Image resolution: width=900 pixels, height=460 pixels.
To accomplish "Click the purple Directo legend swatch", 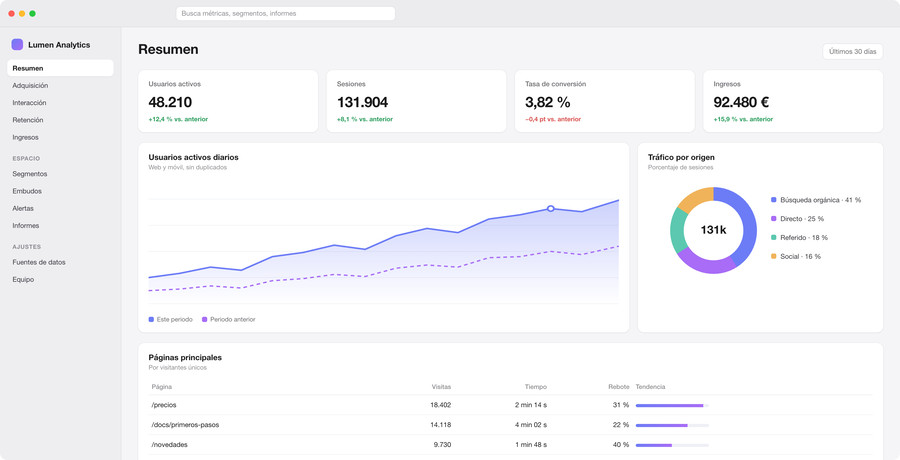I will [774, 219].
